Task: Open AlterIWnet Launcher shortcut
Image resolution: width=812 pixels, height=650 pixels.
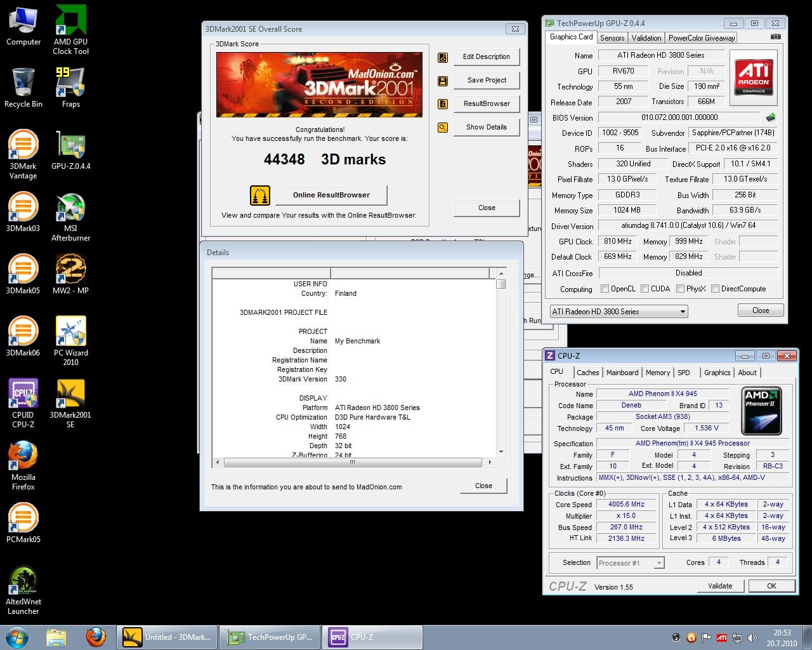Action: pyautogui.click(x=23, y=590)
